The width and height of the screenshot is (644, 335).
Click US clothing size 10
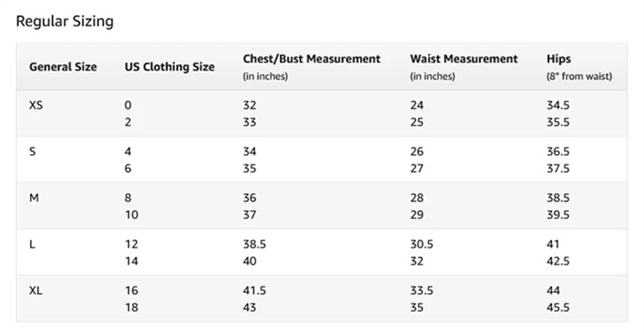coord(131,215)
